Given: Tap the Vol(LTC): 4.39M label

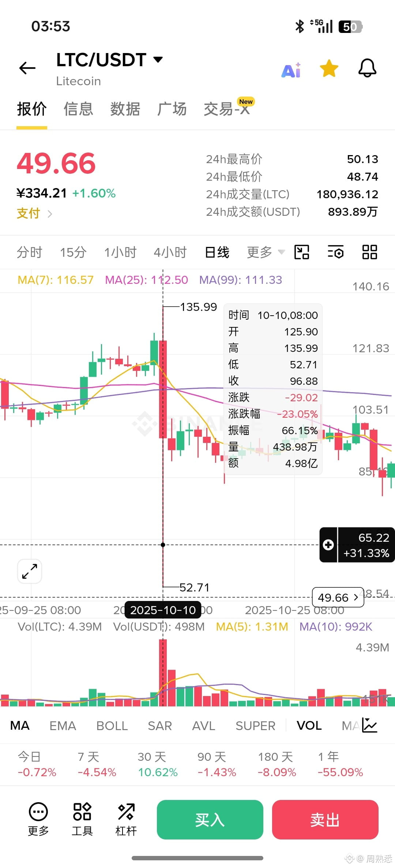Looking at the screenshot, I should click(60, 627).
